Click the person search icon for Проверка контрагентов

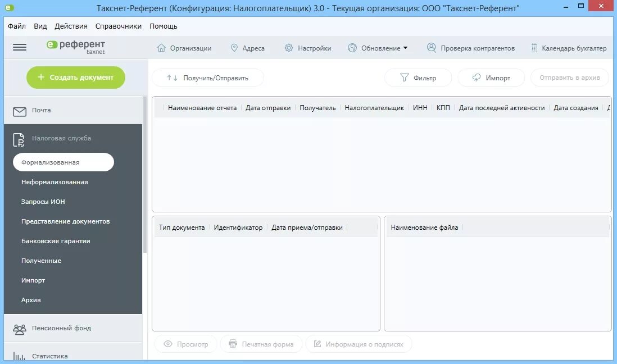tap(432, 48)
